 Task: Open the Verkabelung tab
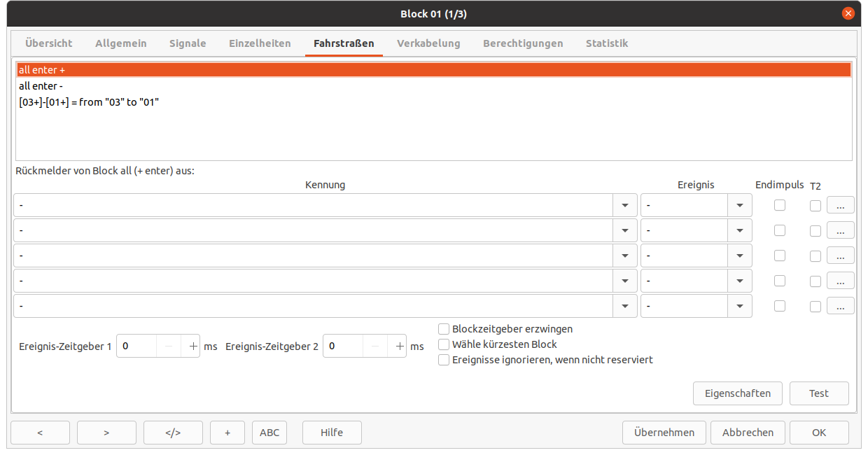click(x=428, y=43)
